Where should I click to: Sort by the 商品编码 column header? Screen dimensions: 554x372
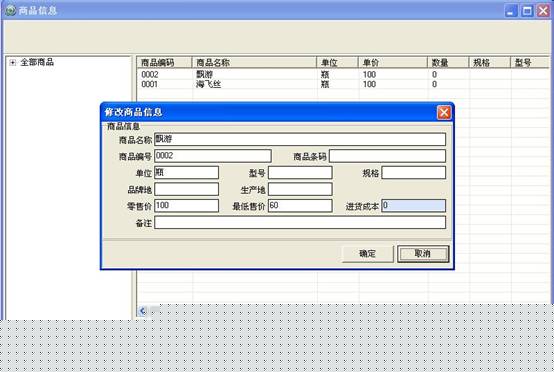click(x=164, y=63)
